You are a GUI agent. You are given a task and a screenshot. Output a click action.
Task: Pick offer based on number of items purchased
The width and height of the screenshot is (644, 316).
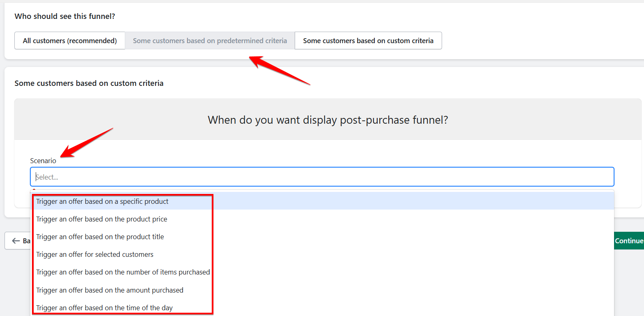[x=123, y=272]
